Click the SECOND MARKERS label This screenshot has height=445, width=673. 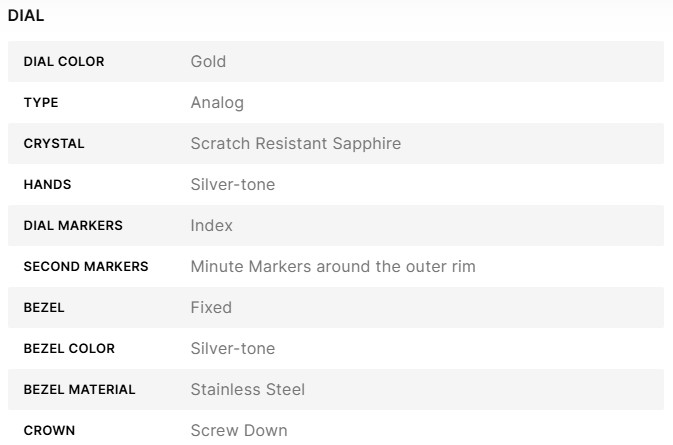point(86,267)
